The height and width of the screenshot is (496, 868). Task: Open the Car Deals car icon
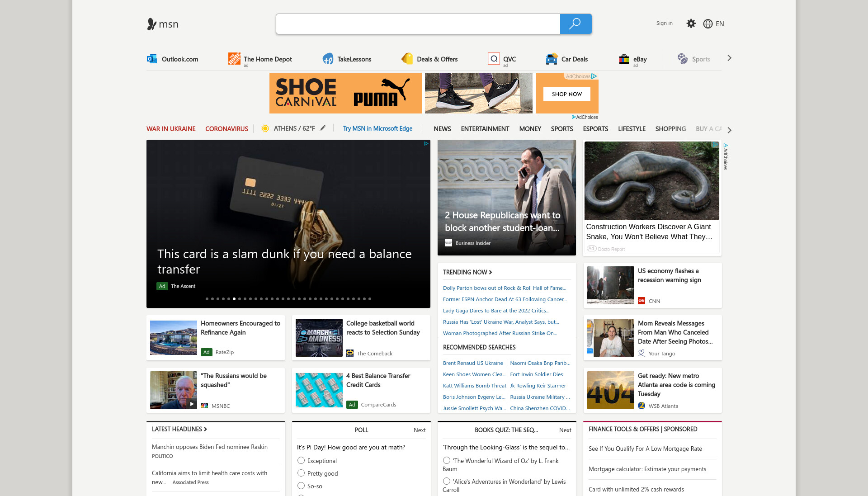(552, 59)
